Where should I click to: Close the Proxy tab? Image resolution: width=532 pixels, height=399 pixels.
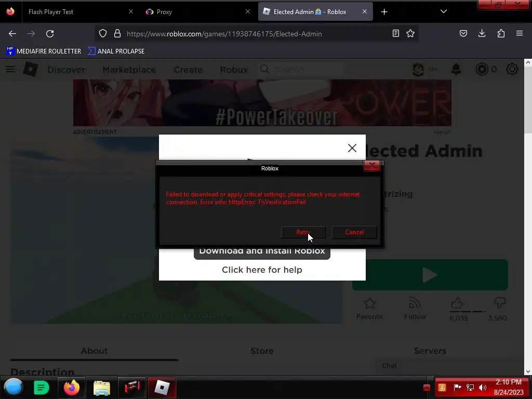[248, 12]
